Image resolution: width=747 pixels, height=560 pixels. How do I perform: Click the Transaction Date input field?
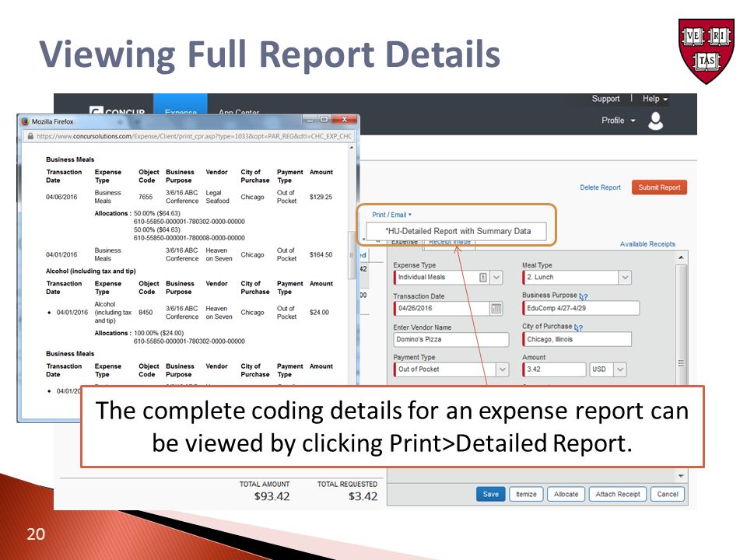coord(442,309)
